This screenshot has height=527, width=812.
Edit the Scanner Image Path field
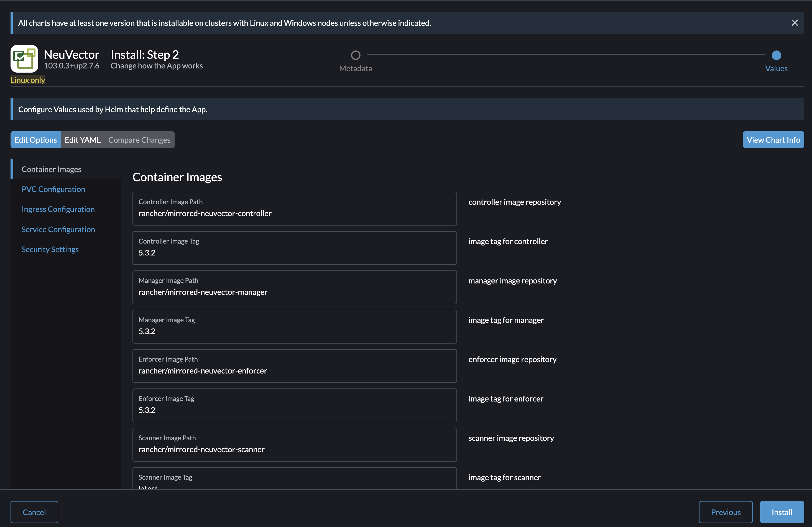pyautogui.click(x=294, y=444)
